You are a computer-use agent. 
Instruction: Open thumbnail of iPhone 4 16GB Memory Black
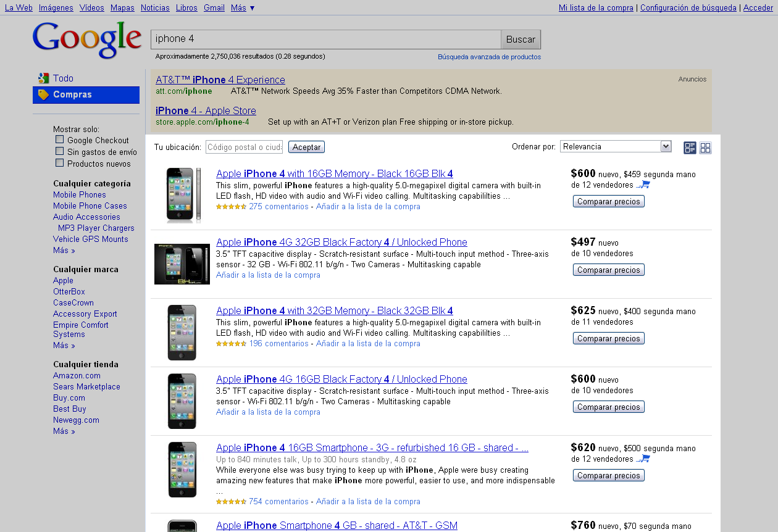(x=183, y=195)
